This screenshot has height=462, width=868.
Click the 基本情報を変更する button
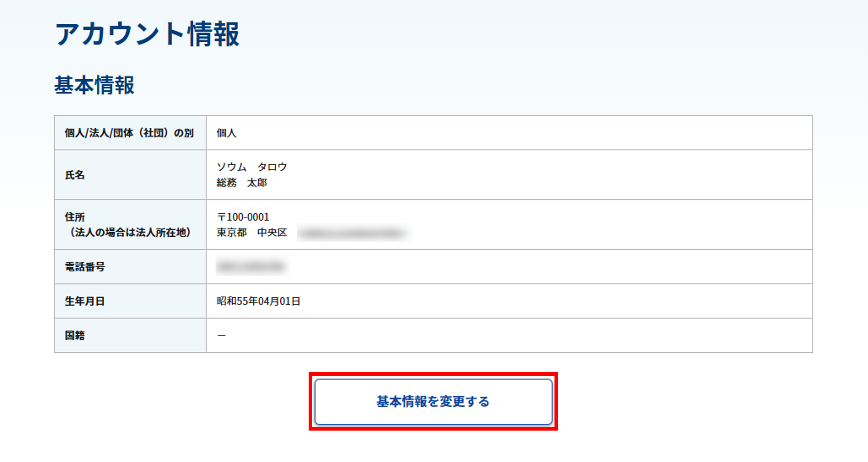(433, 402)
